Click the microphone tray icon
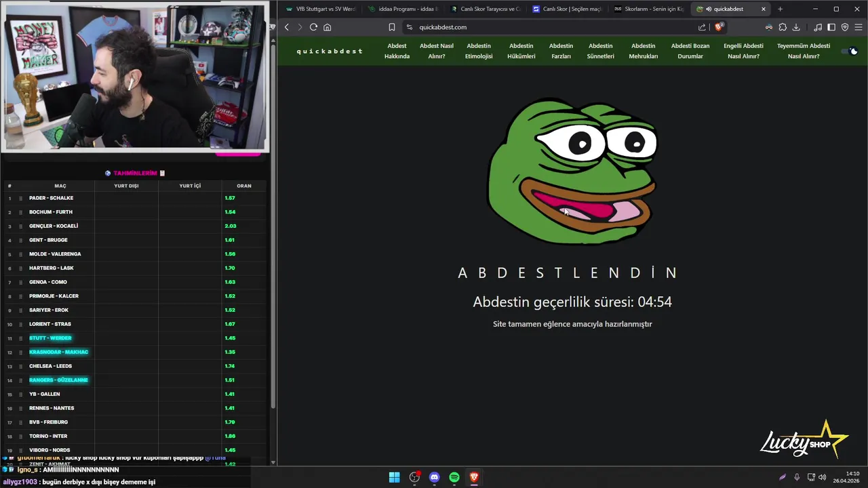The width and height of the screenshot is (868, 488). 797,477
